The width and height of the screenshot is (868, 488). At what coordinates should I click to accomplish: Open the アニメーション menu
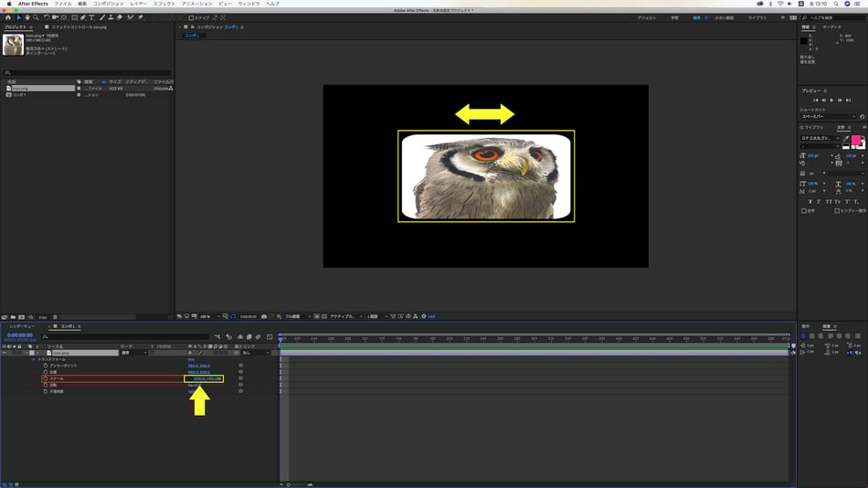pos(196,4)
